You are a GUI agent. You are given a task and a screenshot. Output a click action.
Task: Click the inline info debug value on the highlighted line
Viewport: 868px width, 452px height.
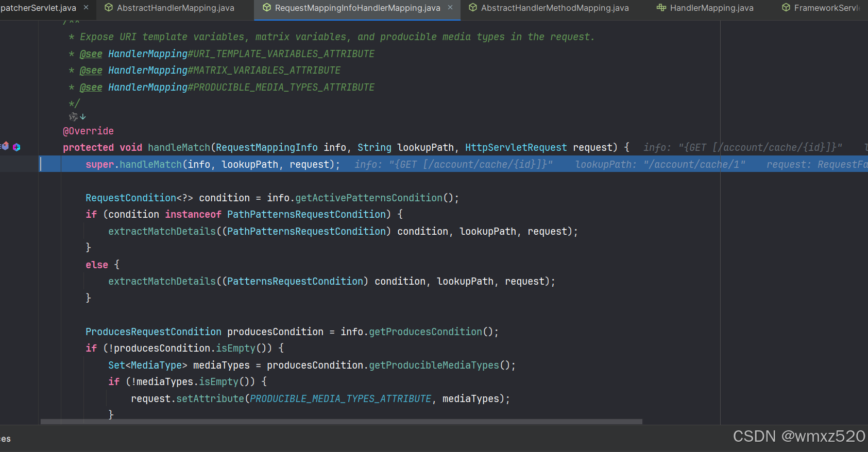pos(454,164)
